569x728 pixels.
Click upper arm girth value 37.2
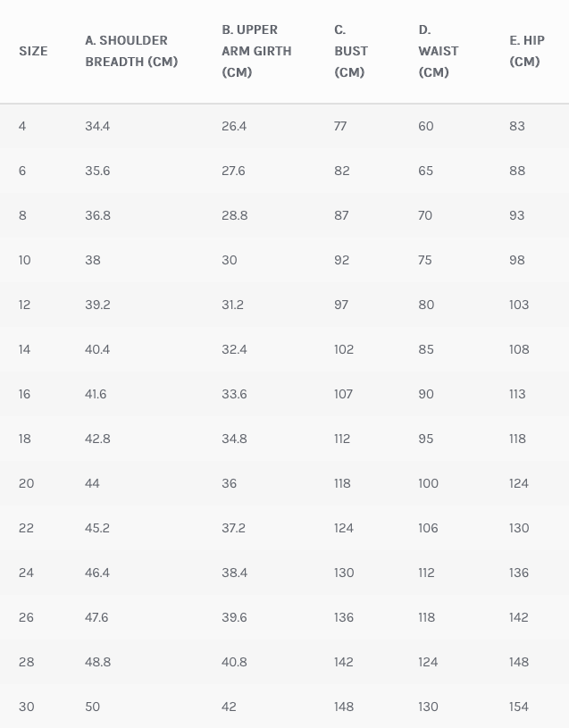click(x=233, y=528)
